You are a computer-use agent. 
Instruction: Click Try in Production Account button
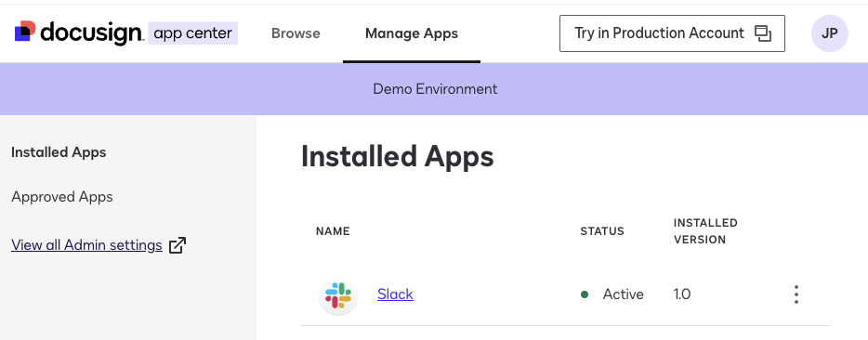(x=672, y=33)
